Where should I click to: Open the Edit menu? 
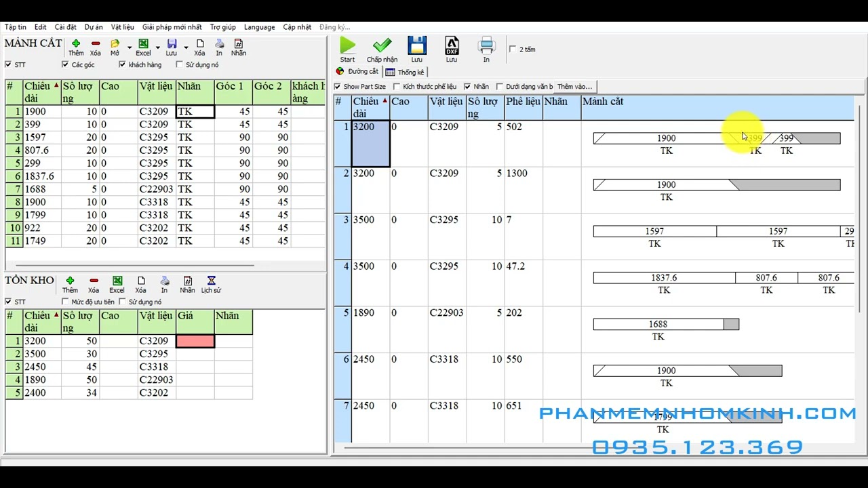[41, 27]
